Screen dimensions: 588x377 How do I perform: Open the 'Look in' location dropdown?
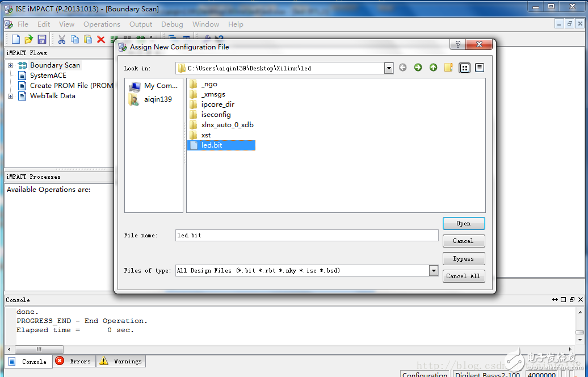click(x=389, y=68)
